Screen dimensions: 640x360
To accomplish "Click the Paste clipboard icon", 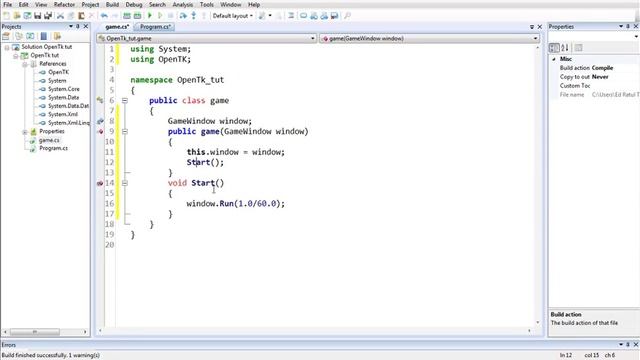I will (x=81, y=16).
